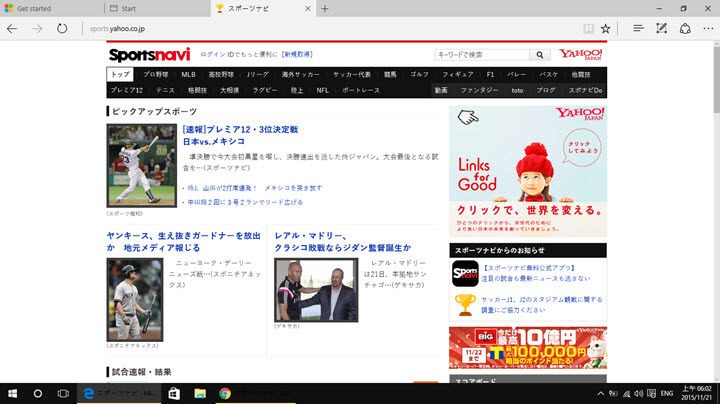This screenshot has height=404, width=720.
Task: Open the Windows Start menu
Action: [12, 393]
